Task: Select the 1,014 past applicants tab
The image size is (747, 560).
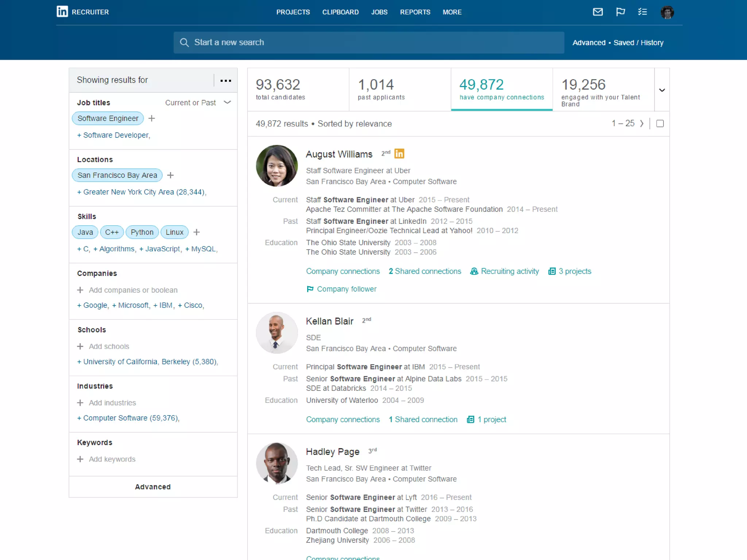Action: pos(400,89)
